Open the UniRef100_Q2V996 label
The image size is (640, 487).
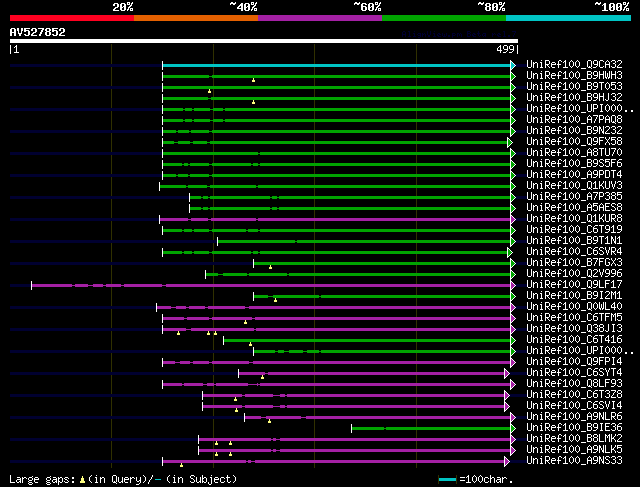point(574,274)
